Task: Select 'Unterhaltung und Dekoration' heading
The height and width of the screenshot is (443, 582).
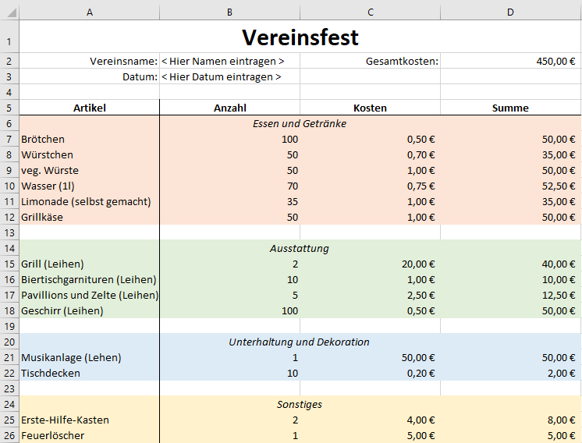Action: [299, 342]
